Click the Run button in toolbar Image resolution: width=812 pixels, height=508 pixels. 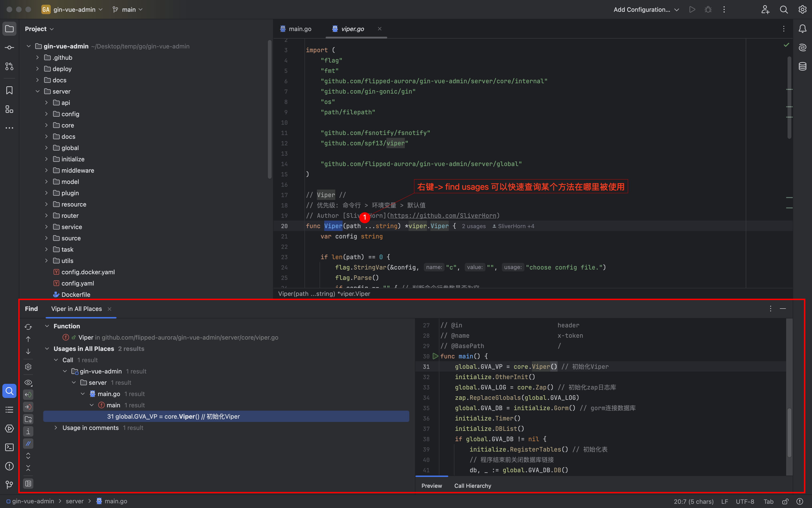tap(692, 9)
